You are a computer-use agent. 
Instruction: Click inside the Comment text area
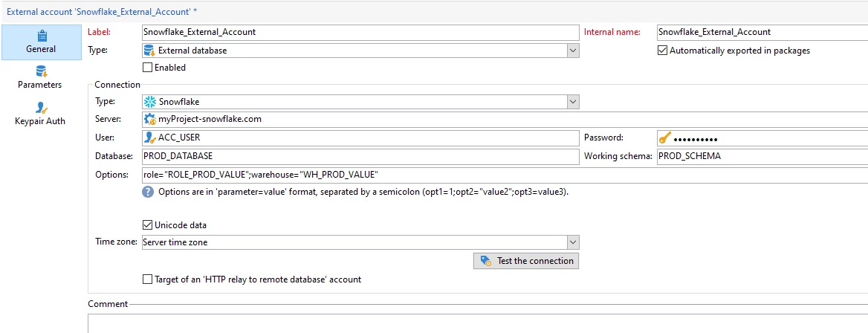click(x=478, y=323)
